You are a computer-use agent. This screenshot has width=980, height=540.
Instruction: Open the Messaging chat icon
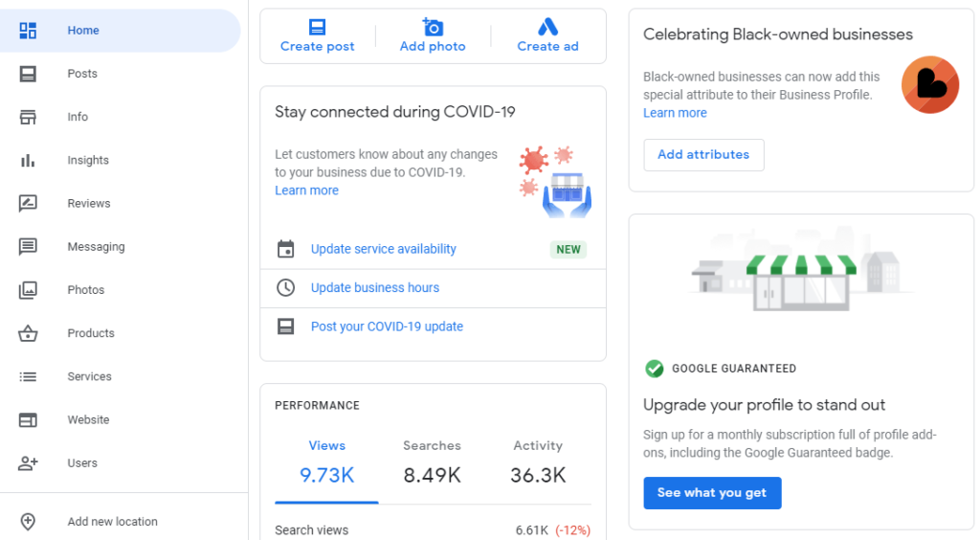pos(28,246)
